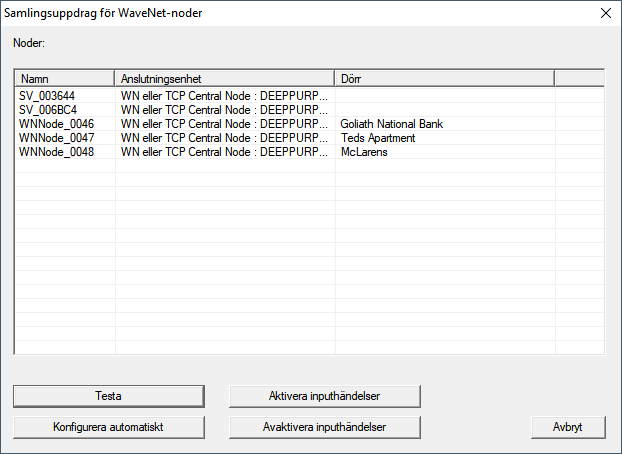Click connection device cell for WNNode_0048
Screen dimensions: 622x454
(224, 152)
